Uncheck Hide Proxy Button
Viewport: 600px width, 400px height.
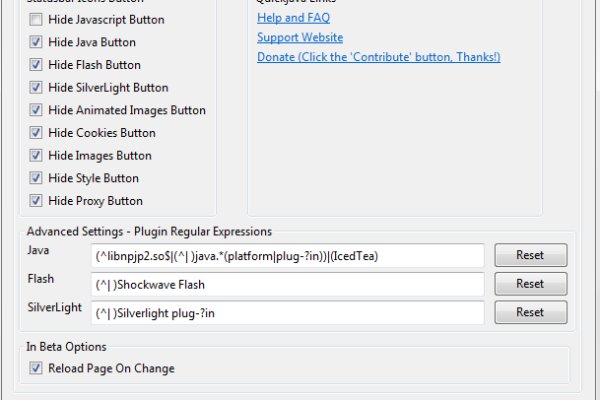36,201
